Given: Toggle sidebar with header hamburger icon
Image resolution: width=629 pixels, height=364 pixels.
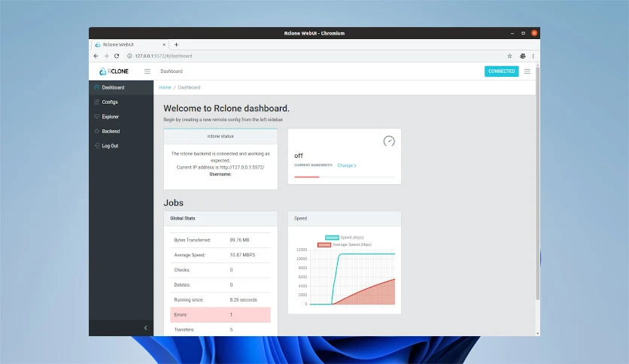Looking at the screenshot, I should (147, 71).
